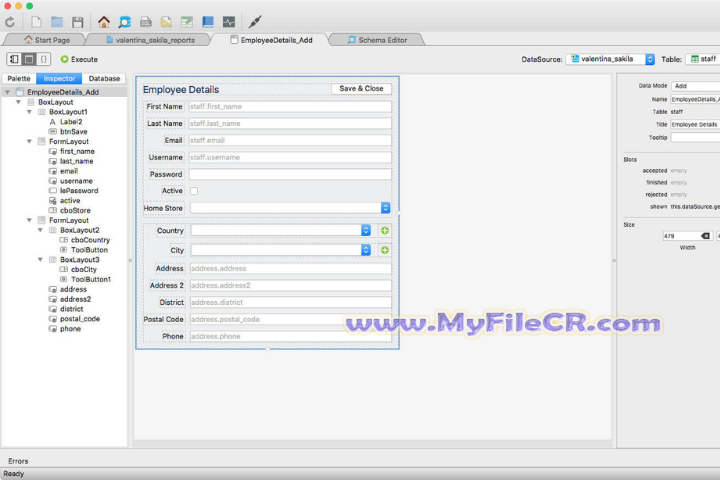
Task: Click the Table staff selector
Action: 703,59
